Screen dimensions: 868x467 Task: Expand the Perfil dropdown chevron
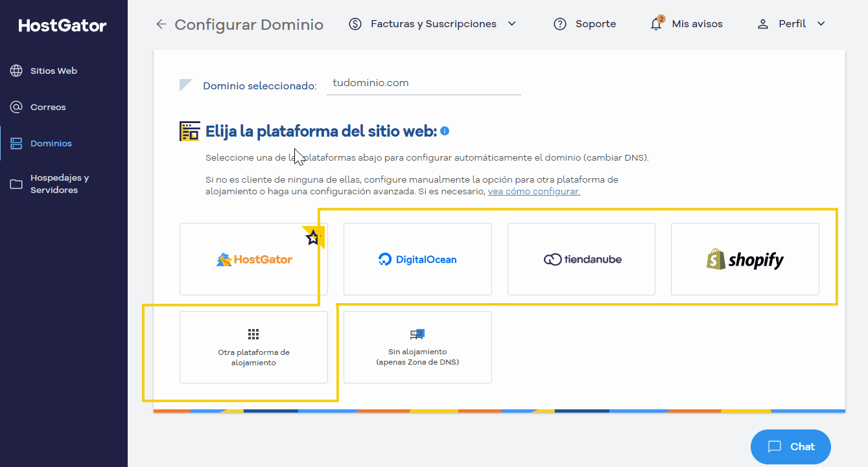[821, 24]
